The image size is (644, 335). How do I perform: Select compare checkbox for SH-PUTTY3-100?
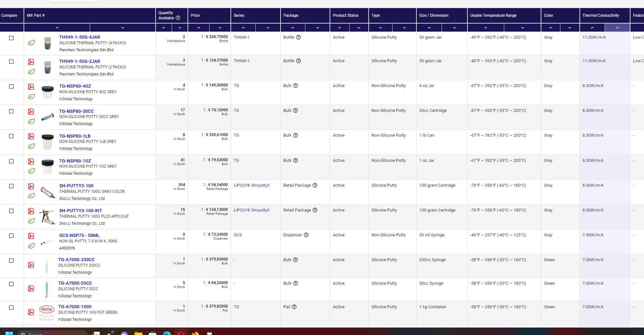pyautogui.click(x=11, y=186)
